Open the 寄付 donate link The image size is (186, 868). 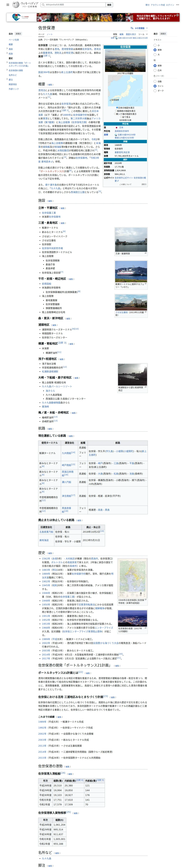[147, 5]
